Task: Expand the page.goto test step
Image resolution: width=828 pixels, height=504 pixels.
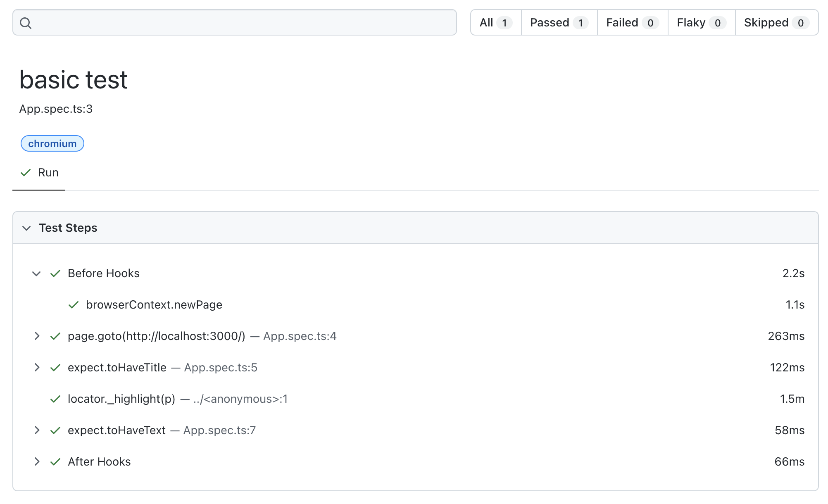Action: click(37, 336)
